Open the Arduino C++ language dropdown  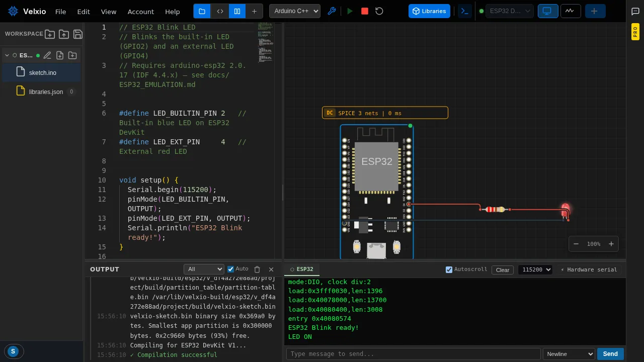pos(295,11)
